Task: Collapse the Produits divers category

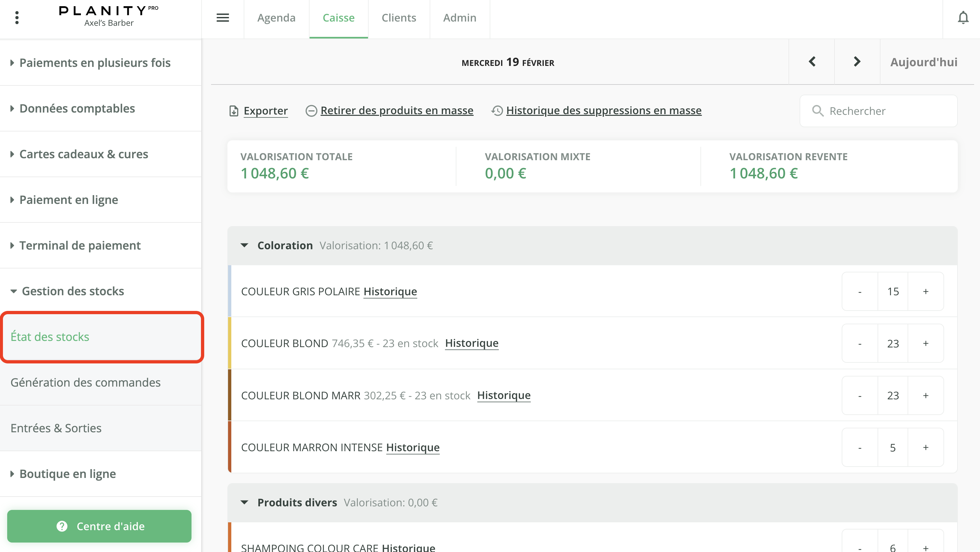Action: point(245,502)
